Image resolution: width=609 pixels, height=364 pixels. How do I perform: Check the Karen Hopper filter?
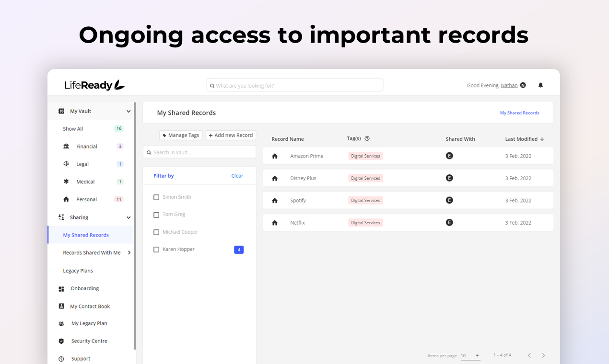pyautogui.click(x=156, y=250)
